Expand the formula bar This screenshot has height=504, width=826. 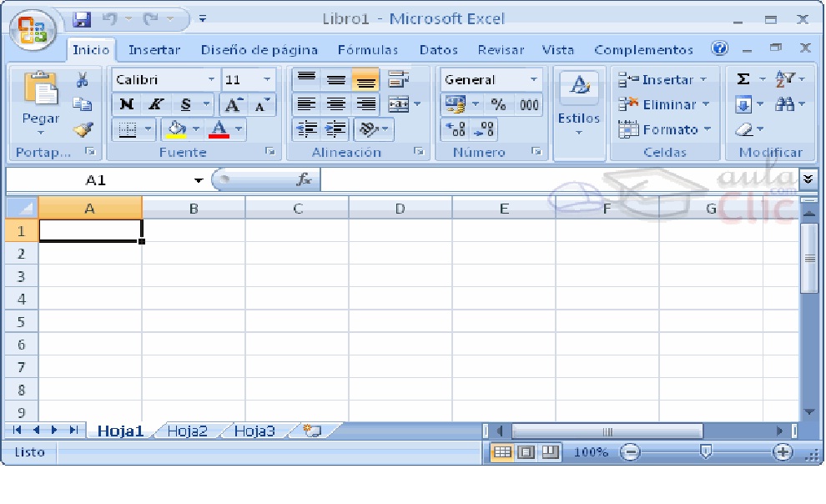[x=808, y=179]
